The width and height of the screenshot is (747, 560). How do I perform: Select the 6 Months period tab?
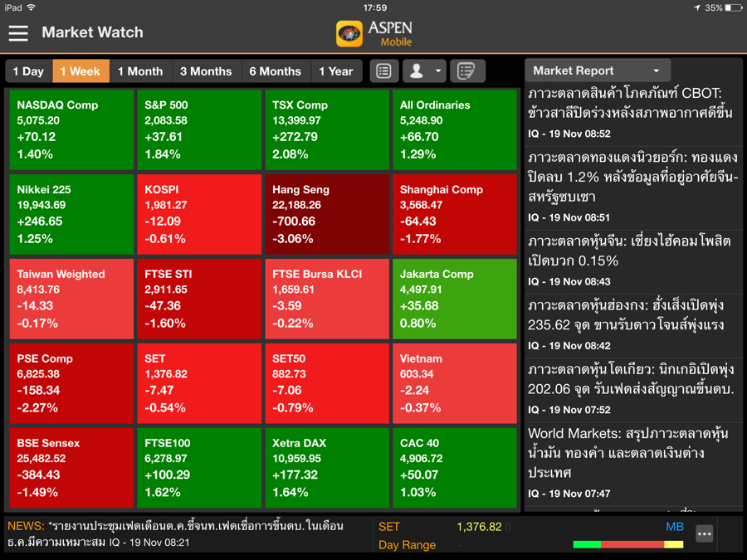276,71
